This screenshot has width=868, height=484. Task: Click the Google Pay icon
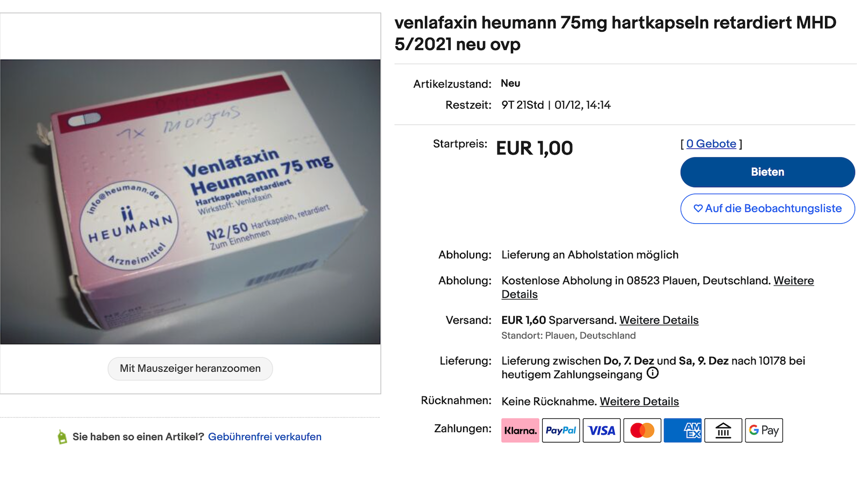click(x=764, y=430)
